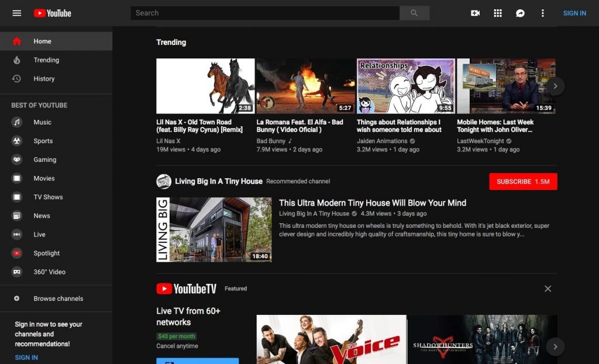This screenshot has height=364, width=599.
Task: Open Live category
Action: click(56, 234)
